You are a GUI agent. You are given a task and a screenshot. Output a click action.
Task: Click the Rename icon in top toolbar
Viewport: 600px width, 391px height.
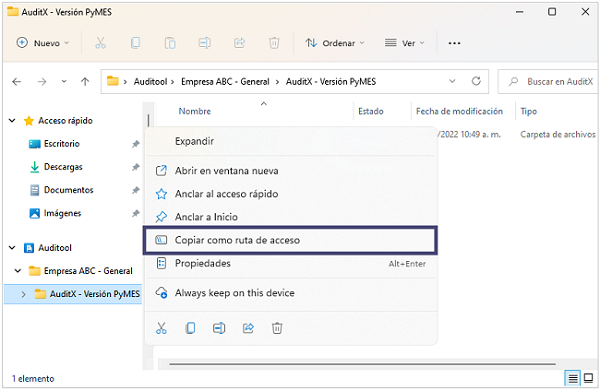click(205, 43)
